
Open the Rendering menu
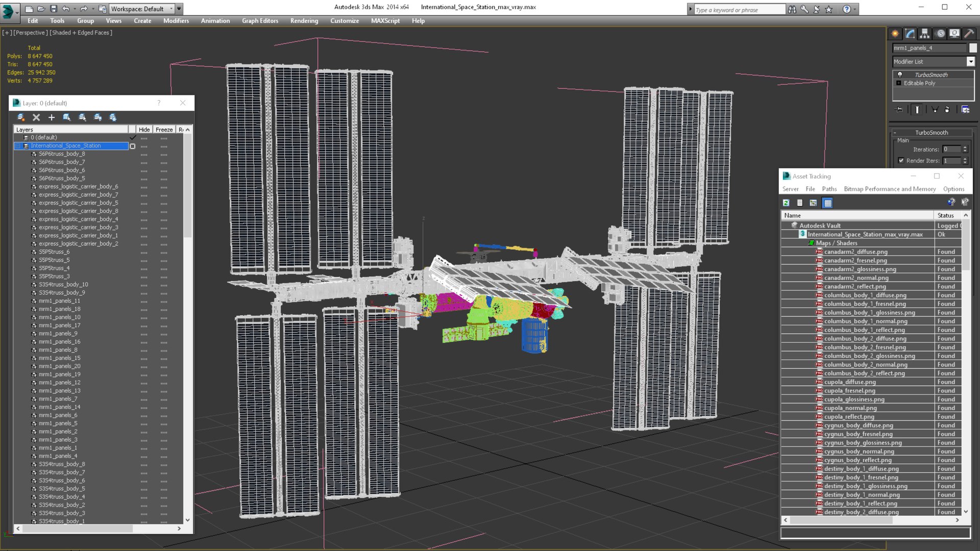(x=304, y=21)
